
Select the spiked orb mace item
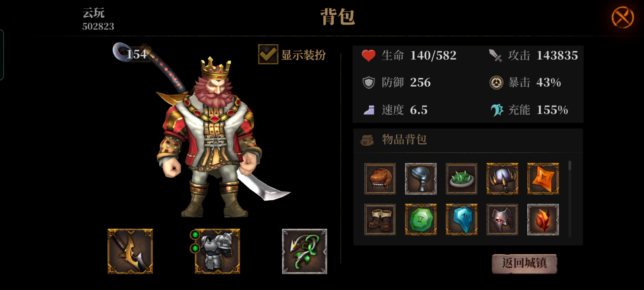click(502, 179)
